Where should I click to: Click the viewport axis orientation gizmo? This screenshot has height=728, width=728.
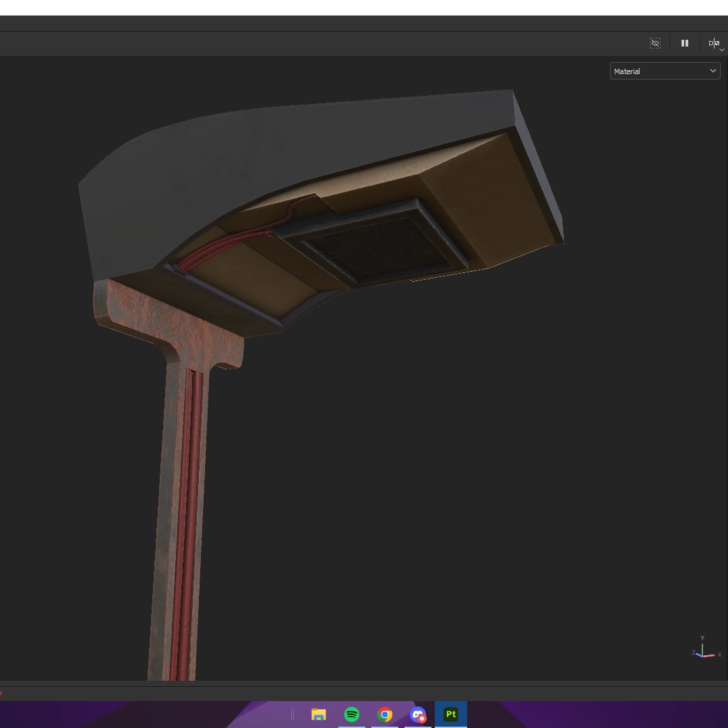point(705,648)
